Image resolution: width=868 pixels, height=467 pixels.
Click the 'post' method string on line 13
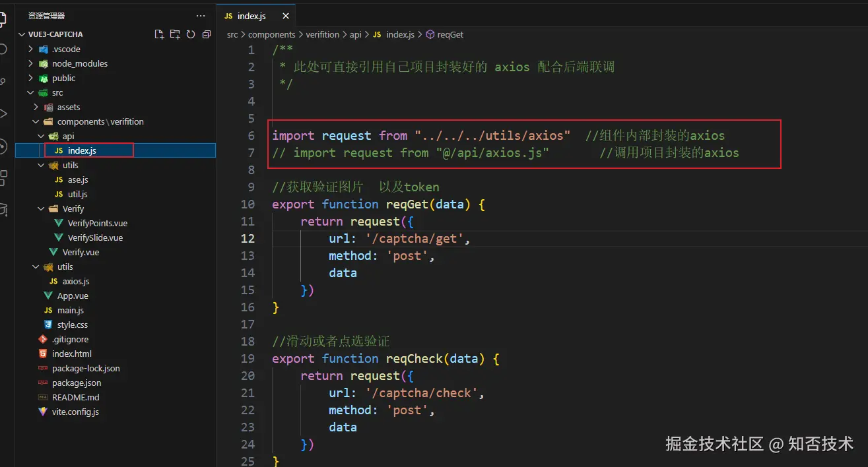tap(407, 255)
